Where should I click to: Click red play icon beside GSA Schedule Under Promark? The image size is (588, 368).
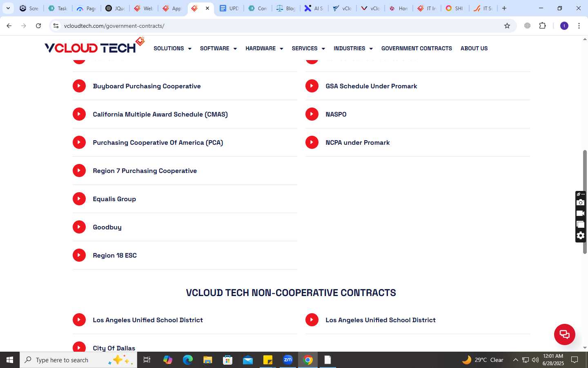(x=312, y=86)
